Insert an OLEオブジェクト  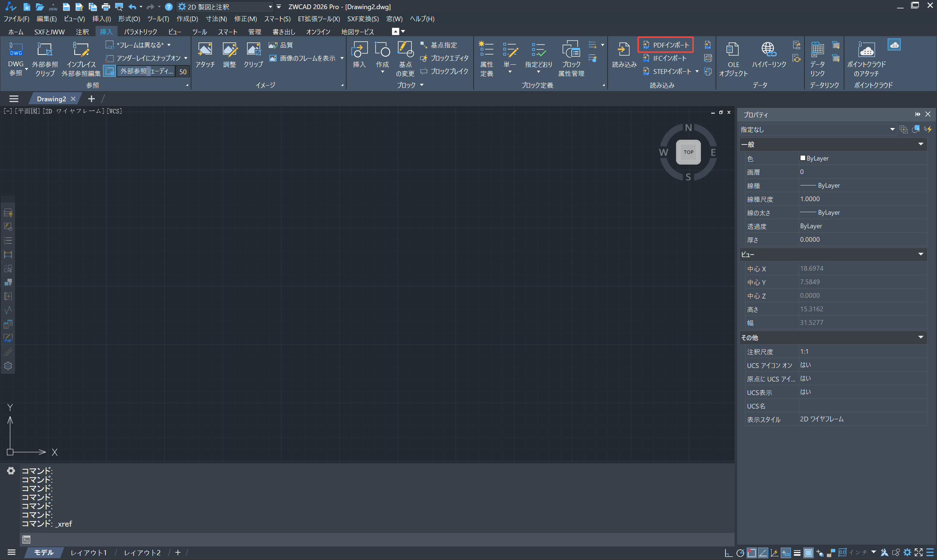click(x=733, y=59)
